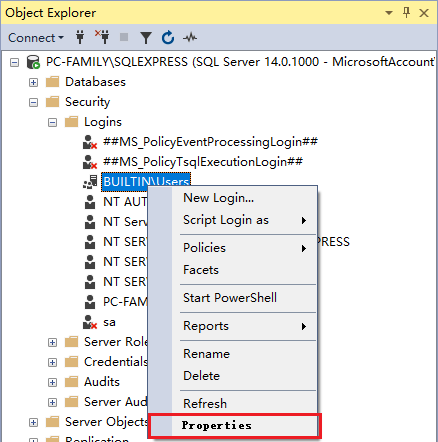This screenshot has height=442, width=438.
Task: Open the Activity Monitor pulse icon
Action: click(x=190, y=38)
